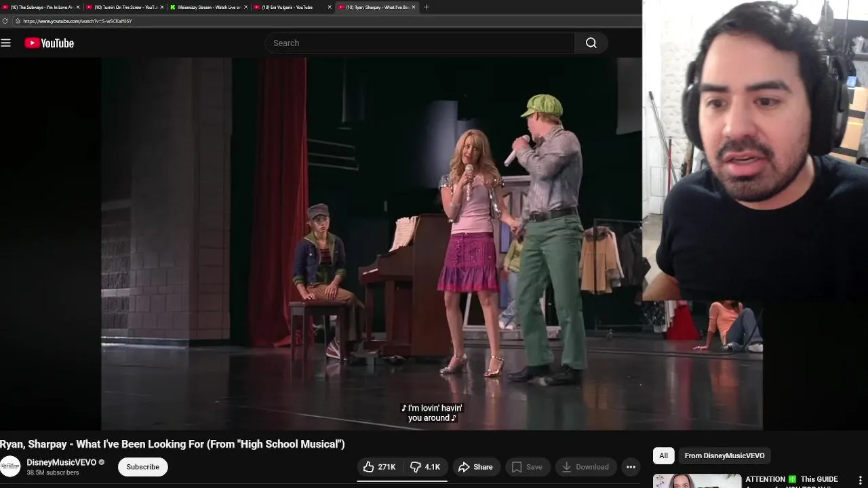Screen dimensions: 868x488
Task: Share the video
Action: pos(475,466)
